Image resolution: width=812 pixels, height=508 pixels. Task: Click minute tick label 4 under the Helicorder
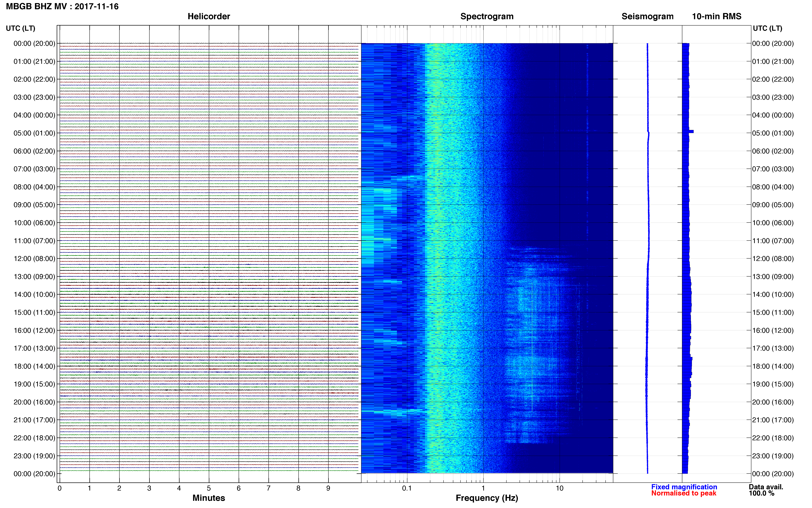pyautogui.click(x=179, y=488)
